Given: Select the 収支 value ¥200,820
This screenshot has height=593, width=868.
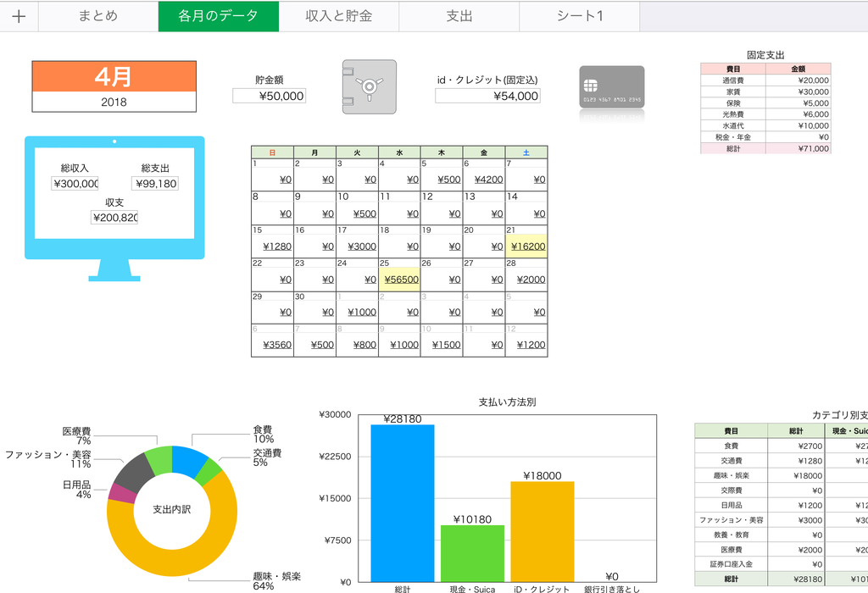Looking at the screenshot, I should coord(114,218).
